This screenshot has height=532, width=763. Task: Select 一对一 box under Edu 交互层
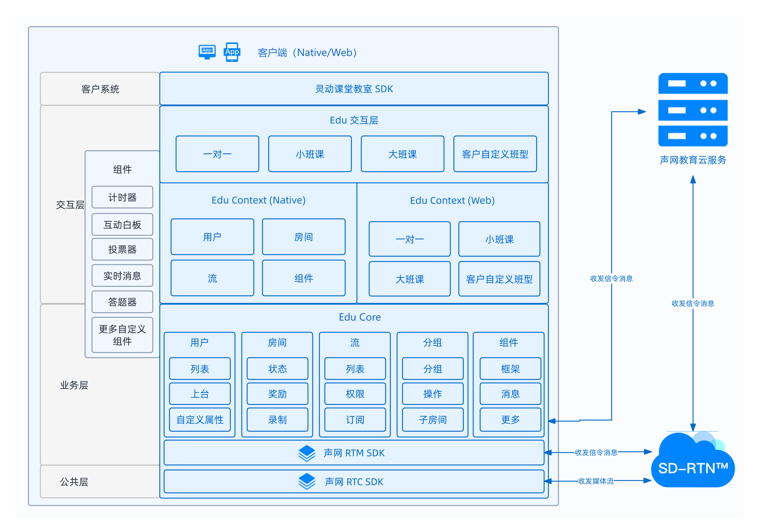click(x=217, y=154)
